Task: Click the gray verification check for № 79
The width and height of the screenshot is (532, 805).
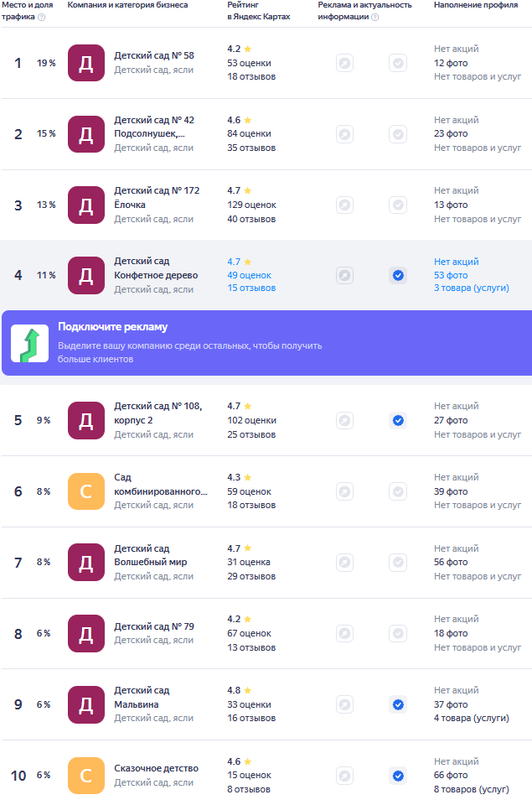Action: (398, 634)
